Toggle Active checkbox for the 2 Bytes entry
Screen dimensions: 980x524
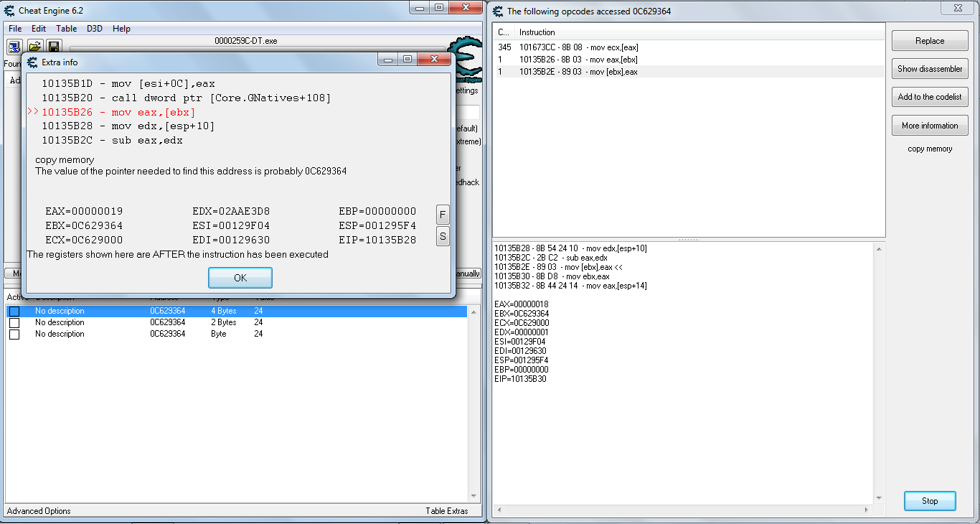tap(14, 323)
